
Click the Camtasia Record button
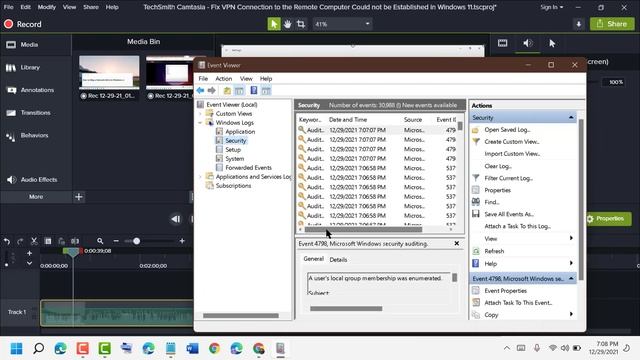coord(23,24)
